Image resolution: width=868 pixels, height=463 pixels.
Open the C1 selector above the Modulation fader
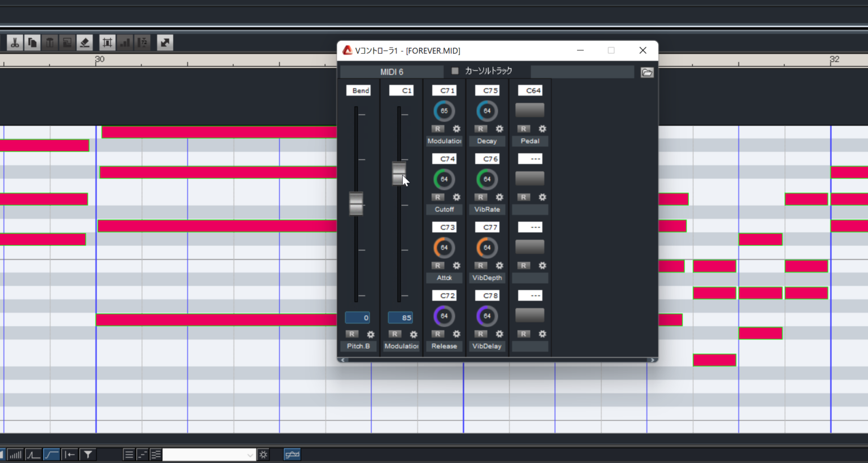(401, 90)
